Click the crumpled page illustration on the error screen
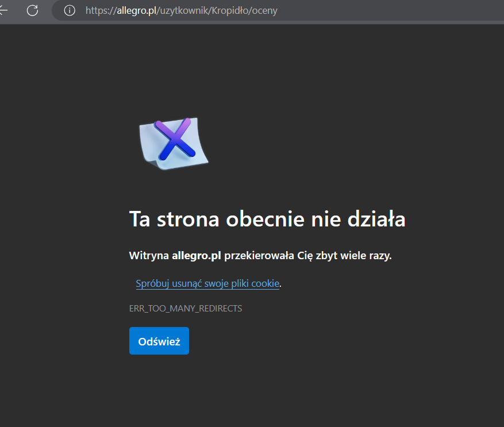 173,143
